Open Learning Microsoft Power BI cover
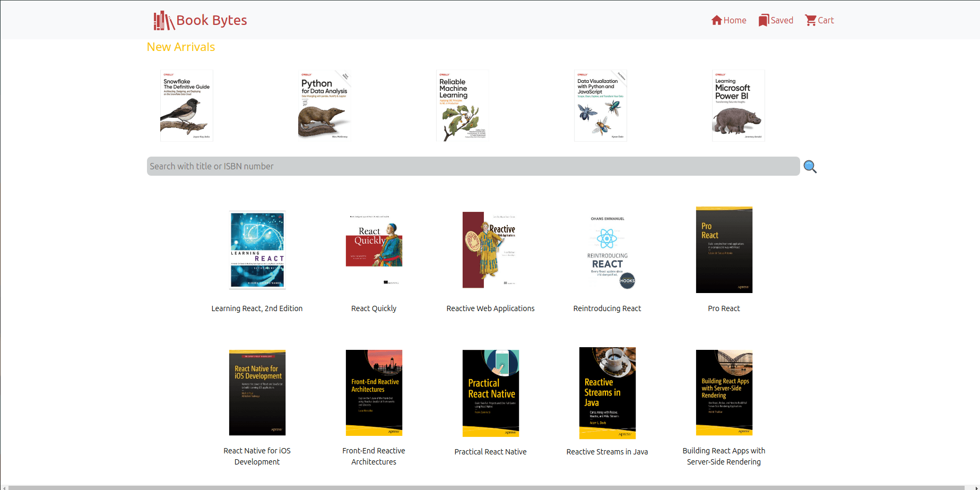This screenshot has width=980, height=490. tap(739, 106)
